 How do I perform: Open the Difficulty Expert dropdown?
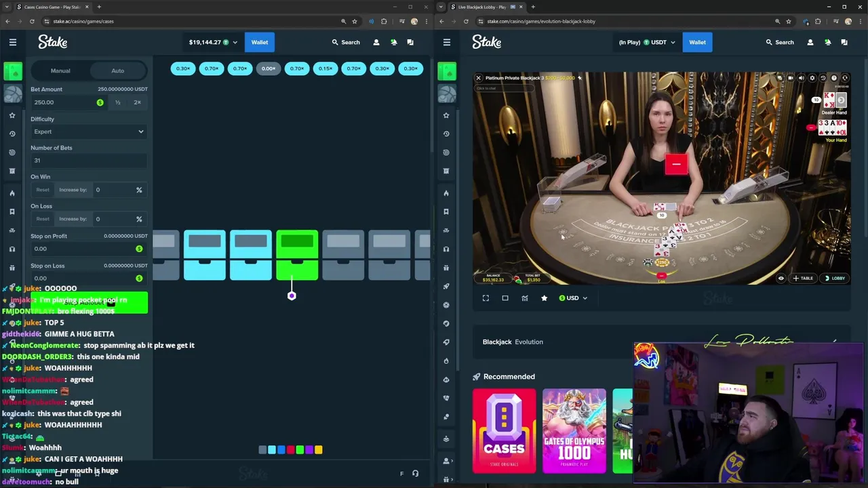(x=89, y=131)
